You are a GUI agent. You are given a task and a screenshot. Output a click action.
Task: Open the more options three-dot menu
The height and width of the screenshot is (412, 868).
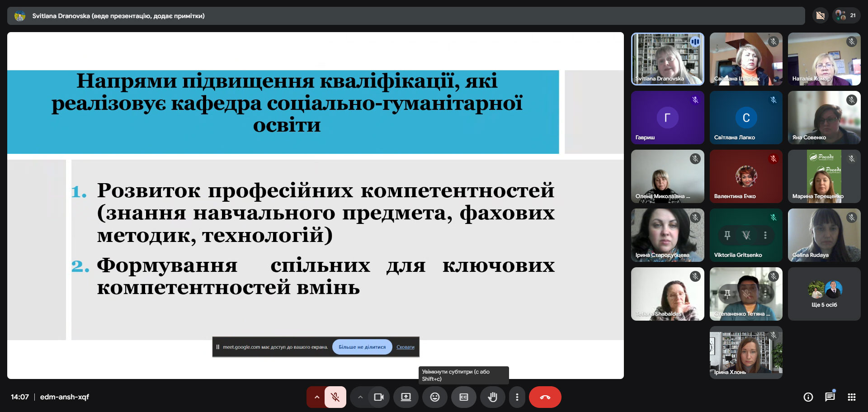point(517,397)
